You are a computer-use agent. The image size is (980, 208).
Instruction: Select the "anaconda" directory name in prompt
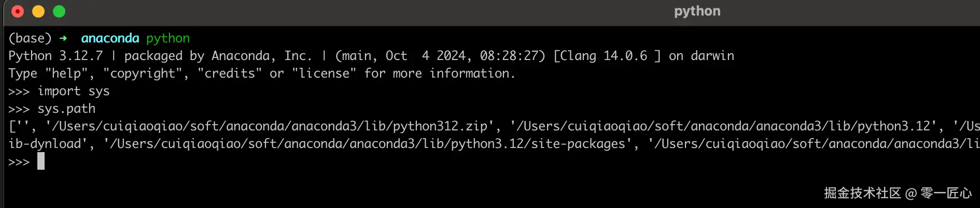pos(110,38)
